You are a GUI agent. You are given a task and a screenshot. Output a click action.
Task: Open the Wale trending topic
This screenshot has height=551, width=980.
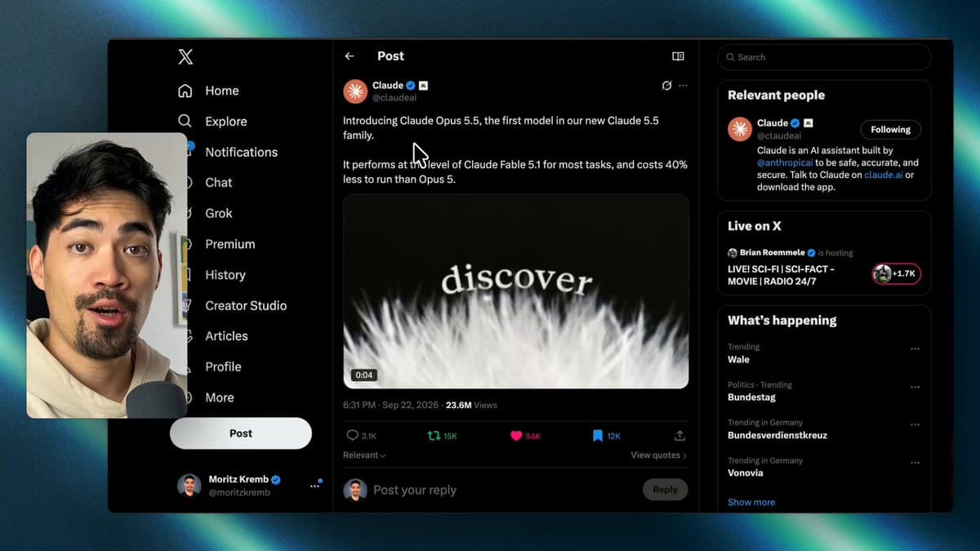[x=738, y=359]
